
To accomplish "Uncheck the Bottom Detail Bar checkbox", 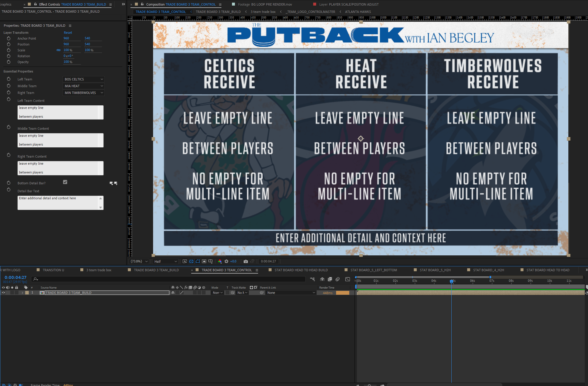I will click(x=65, y=182).
